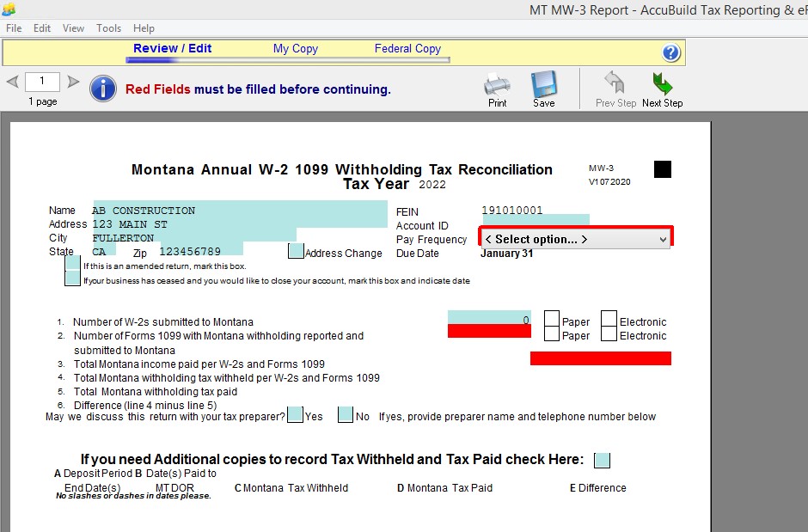Check Yes for discussing return with preparer
The width and height of the screenshot is (808, 532).
tap(296, 414)
